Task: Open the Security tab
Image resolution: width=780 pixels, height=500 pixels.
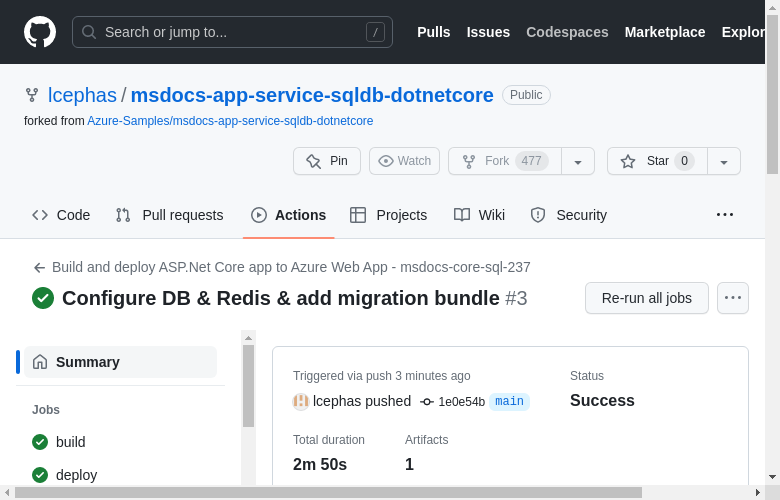Action: (x=569, y=215)
